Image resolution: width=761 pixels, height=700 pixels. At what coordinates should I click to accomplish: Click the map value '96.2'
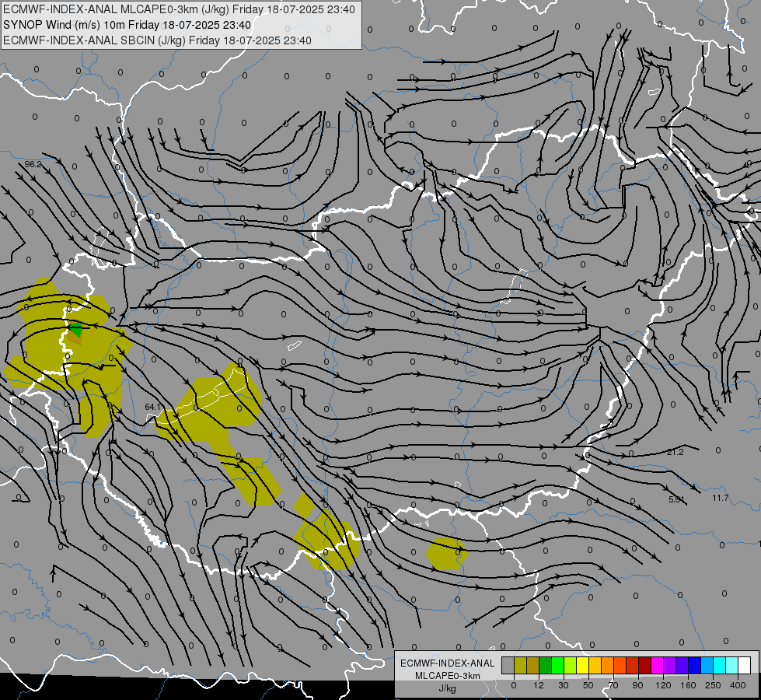click(x=33, y=165)
